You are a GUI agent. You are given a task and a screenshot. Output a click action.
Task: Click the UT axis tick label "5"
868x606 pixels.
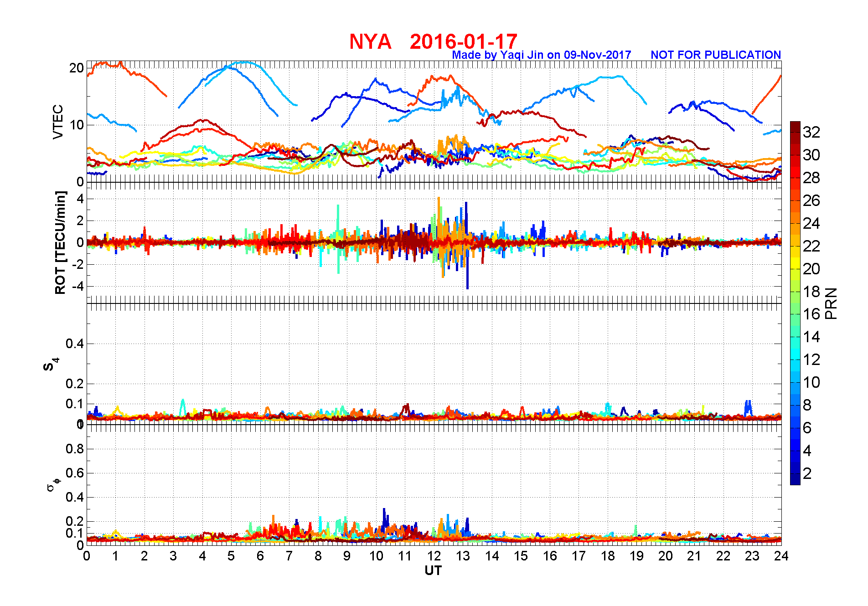(231, 556)
